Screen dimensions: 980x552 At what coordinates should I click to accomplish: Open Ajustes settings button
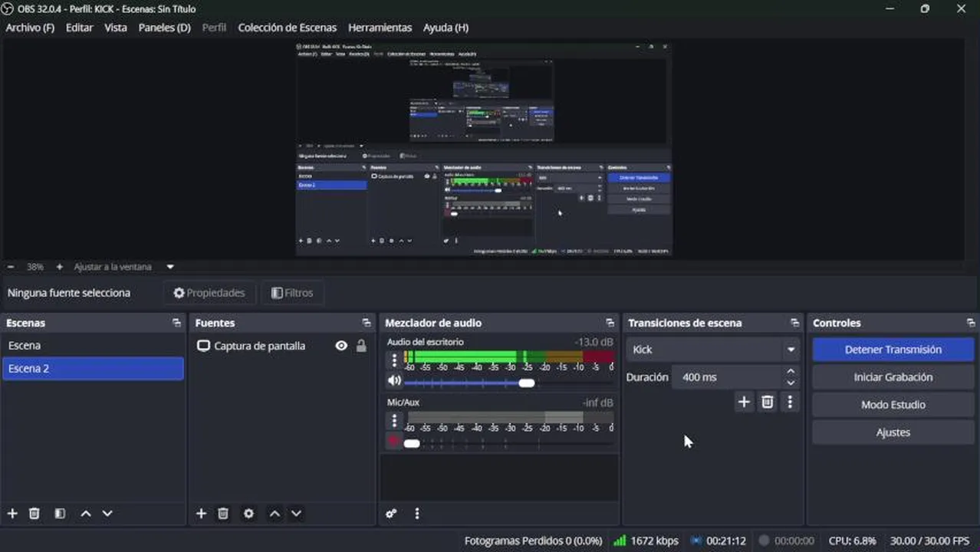893,432
